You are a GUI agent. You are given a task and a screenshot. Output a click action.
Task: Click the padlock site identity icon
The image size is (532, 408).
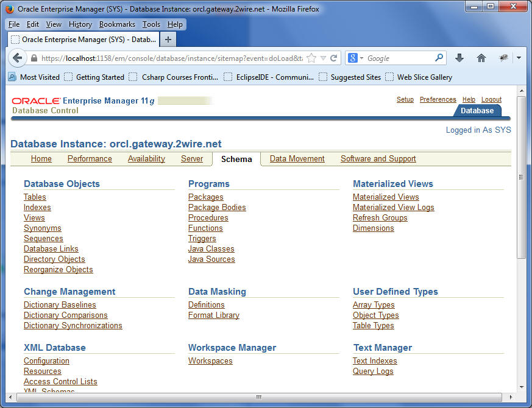(x=34, y=58)
